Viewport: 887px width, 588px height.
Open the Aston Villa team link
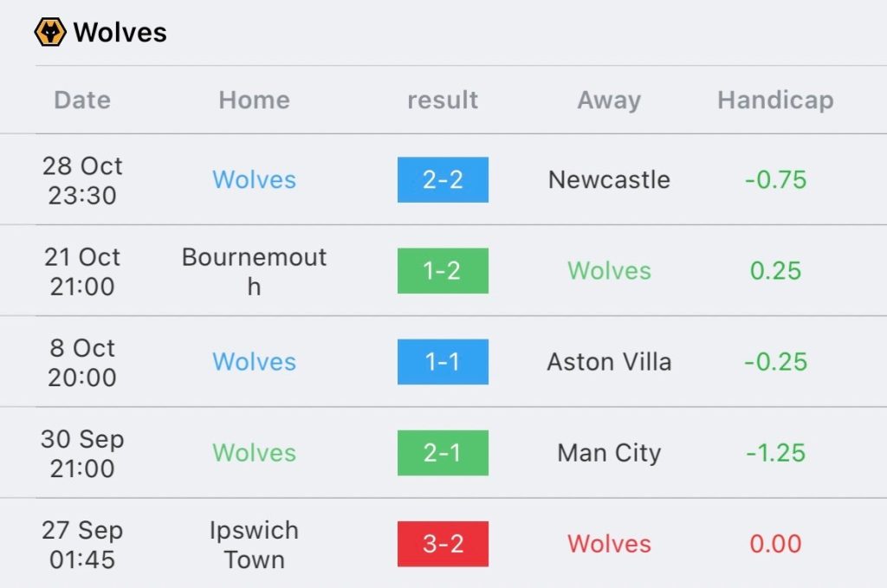tap(609, 362)
